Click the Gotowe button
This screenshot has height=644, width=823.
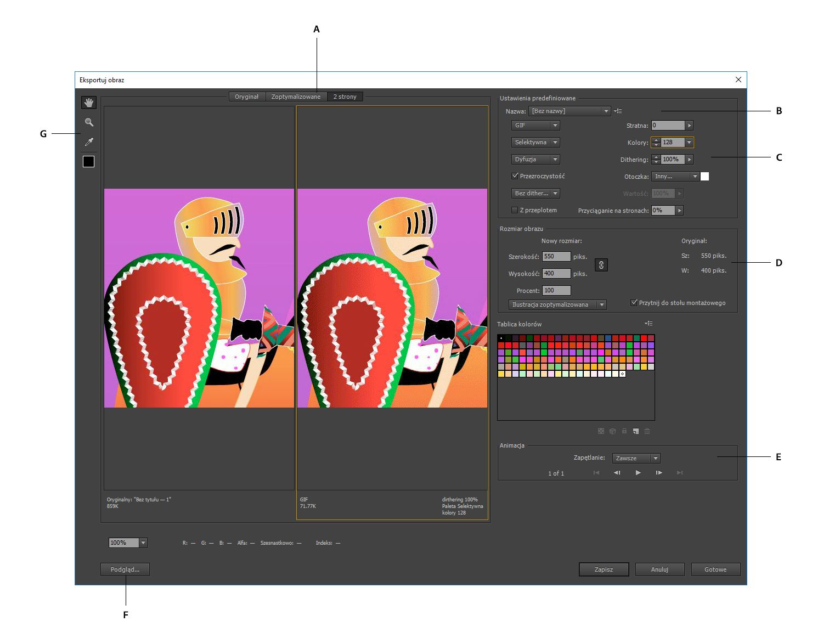[715, 569]
